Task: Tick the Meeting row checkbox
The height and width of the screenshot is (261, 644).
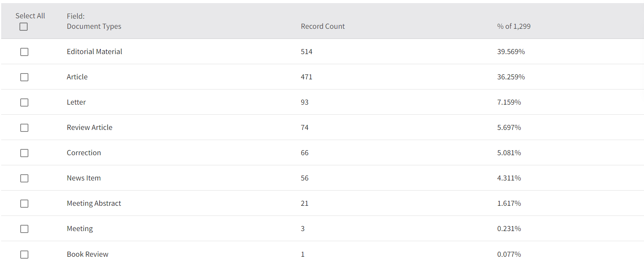Action: [x=24, y=229]
